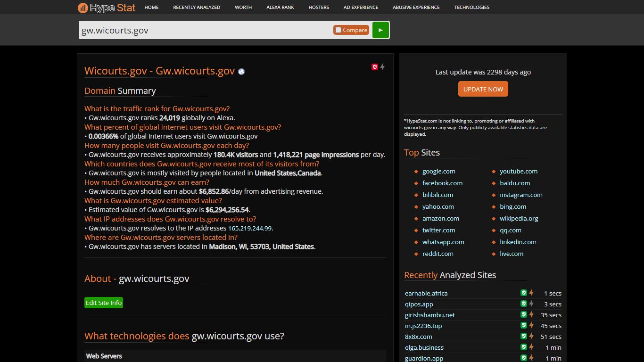Open live.com in Top Sites
Viewport: 644px width, 362px height.
coord(512,254)
